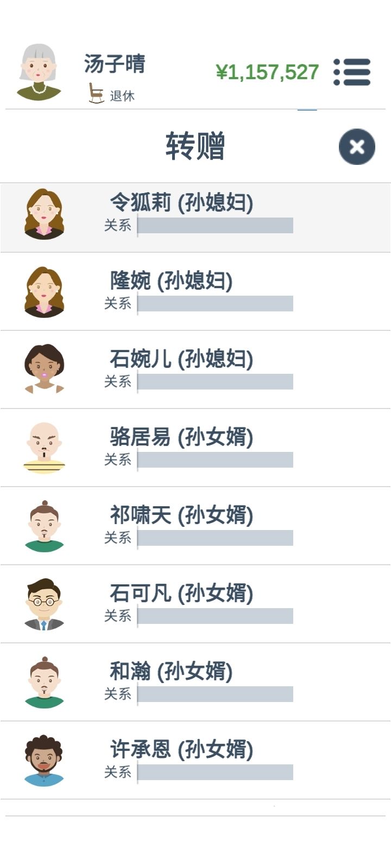This screenshot has height=868, width=391.
Task: Select 隆婉's avatar portrait
Action: coord(44,292)
